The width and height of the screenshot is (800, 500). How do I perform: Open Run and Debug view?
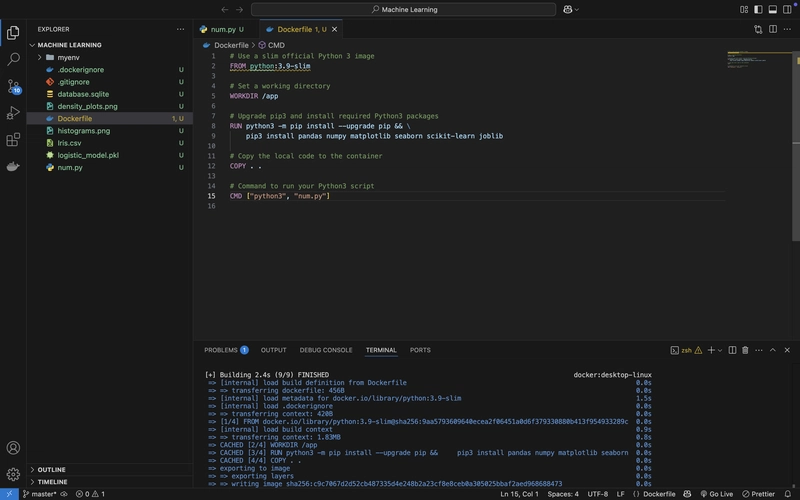coord(13,113)
